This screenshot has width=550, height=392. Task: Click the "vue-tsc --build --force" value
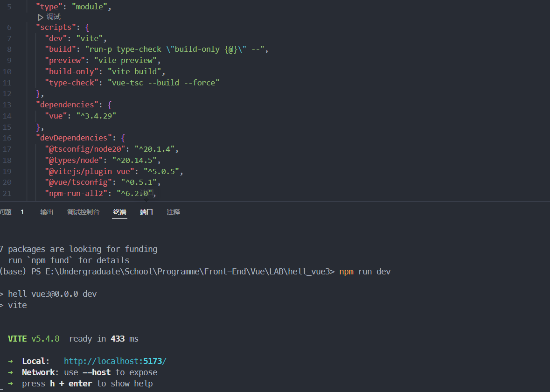pos(163,83)
